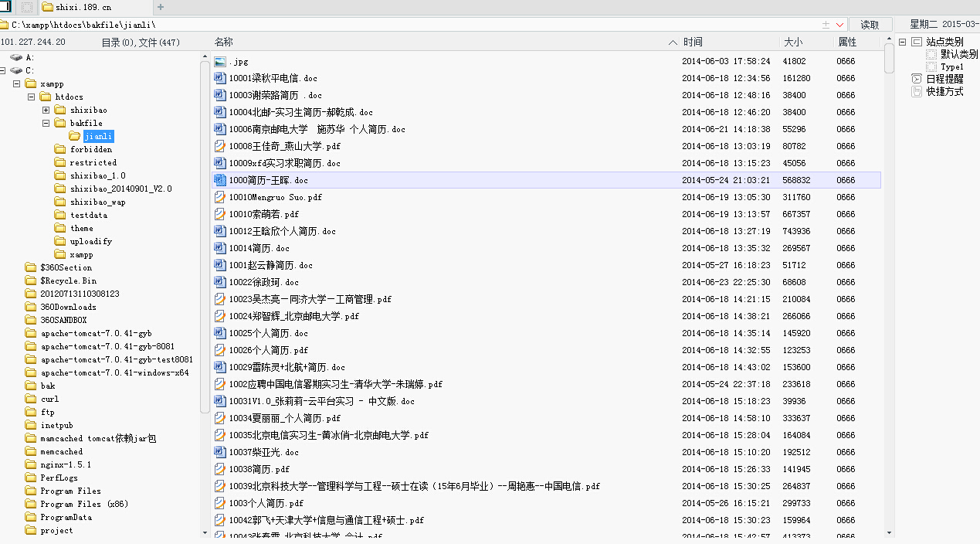Select the restricted folder

93,162
